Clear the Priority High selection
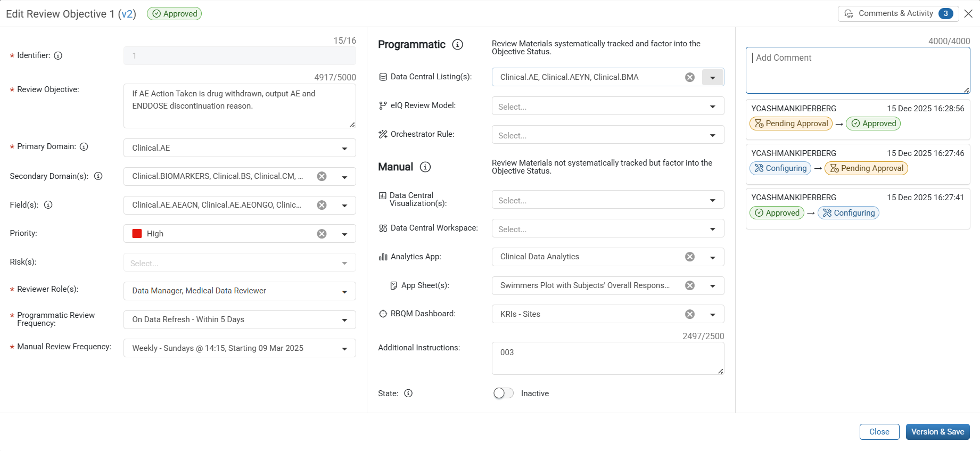This screenshot has height=451, width=980. click(322, 234)
